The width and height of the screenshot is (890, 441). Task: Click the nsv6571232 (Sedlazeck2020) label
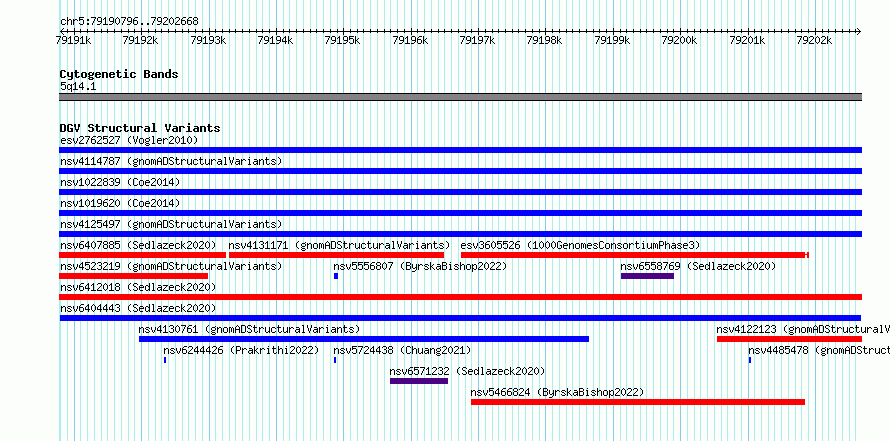click(x=467, y=371)
